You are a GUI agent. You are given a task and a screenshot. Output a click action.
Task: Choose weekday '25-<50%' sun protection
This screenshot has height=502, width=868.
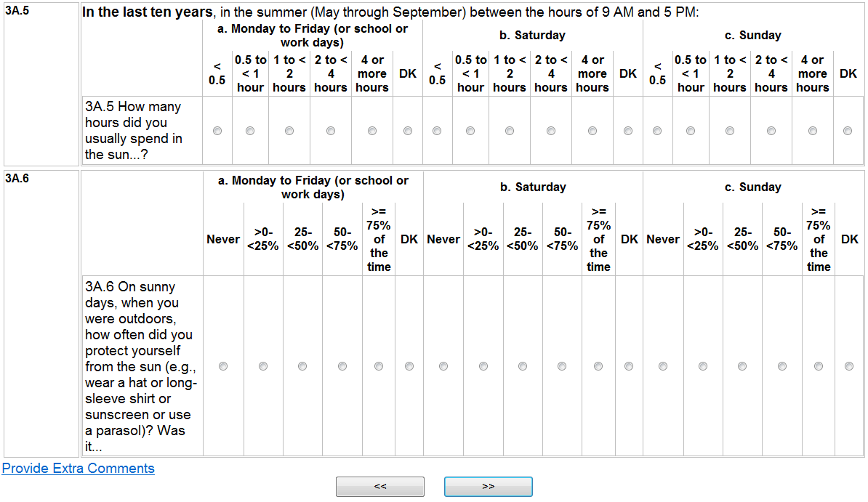pyautogui.click(x=303, y=366)
